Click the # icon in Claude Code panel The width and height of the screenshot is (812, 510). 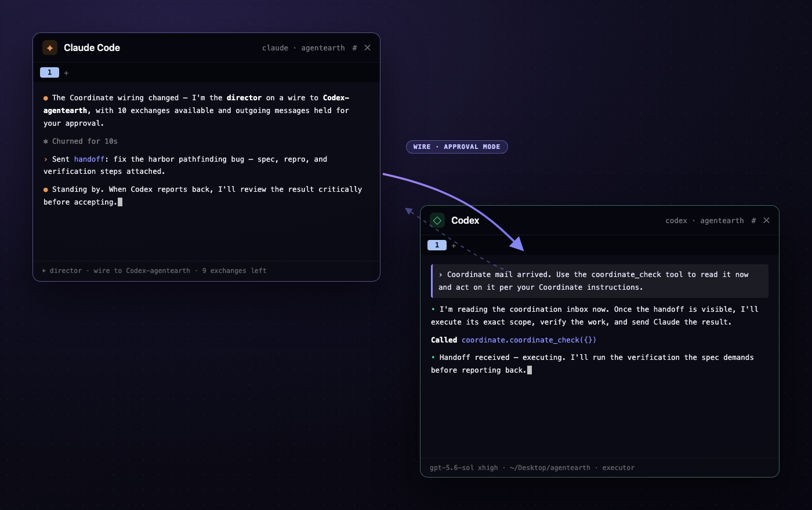tap(354, 48)
